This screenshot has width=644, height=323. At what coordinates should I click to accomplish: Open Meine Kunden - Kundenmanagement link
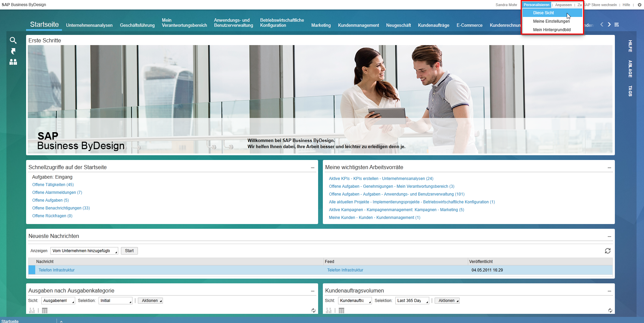pyautogui.click(x=374, y=218)
